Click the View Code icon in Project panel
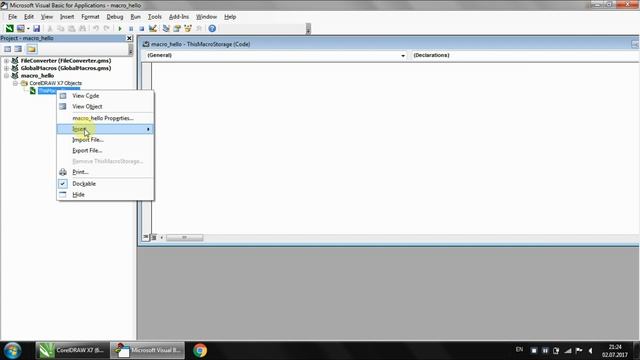Image resolution: width=640 pixels, height=360 pixels. pyautogui.click(x=7, y=49)
